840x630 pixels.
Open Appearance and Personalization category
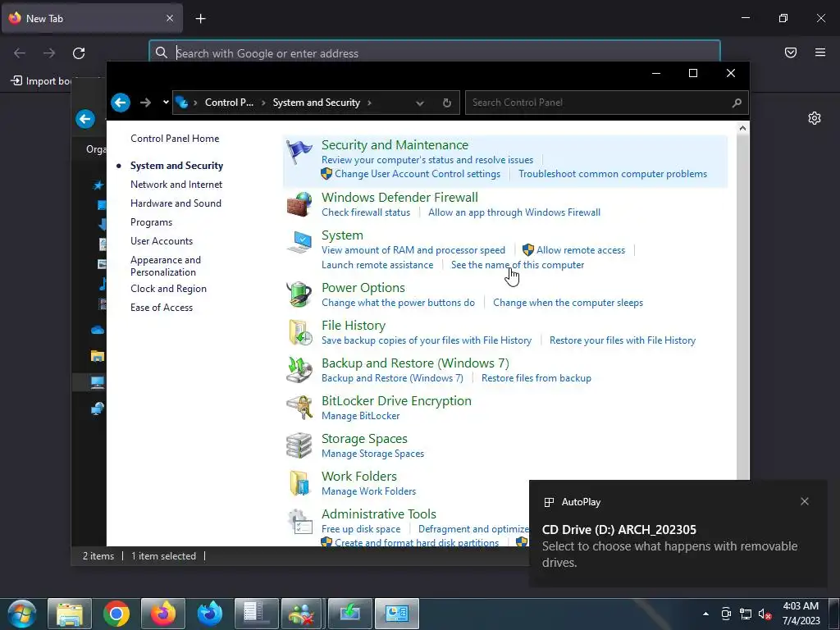(x=166, y=266)
